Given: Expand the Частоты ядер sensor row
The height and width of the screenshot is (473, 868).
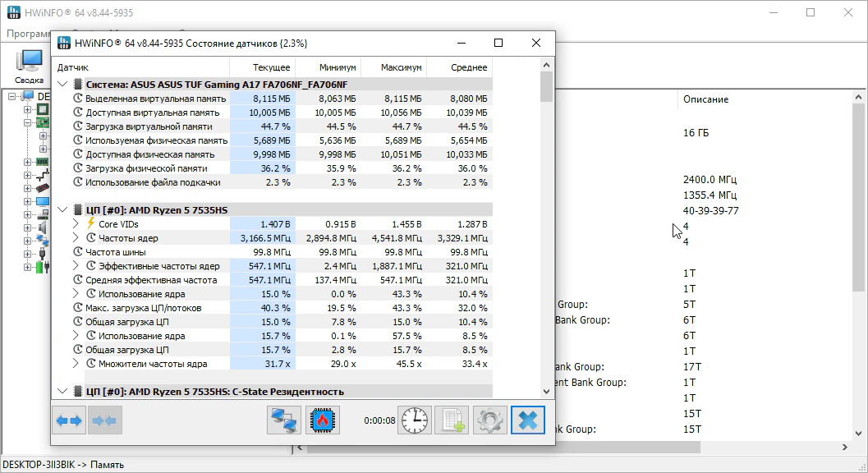Looking at the screenshot, I should tap(76, 238).
